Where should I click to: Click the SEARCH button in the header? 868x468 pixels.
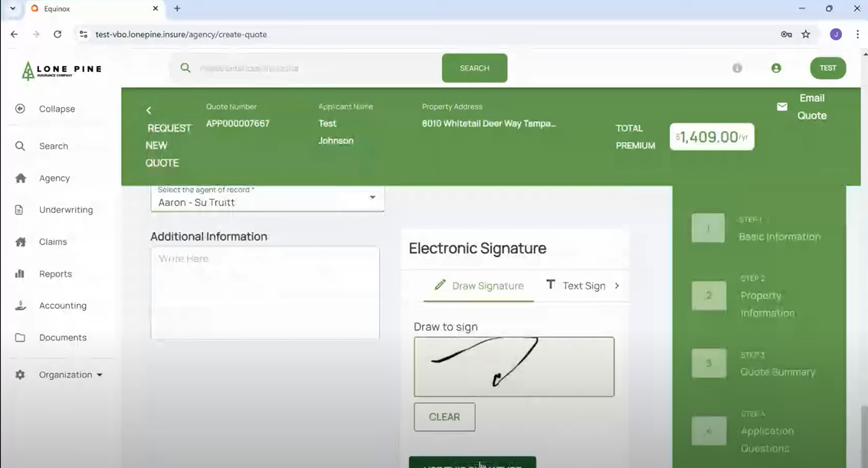(474, 67)
